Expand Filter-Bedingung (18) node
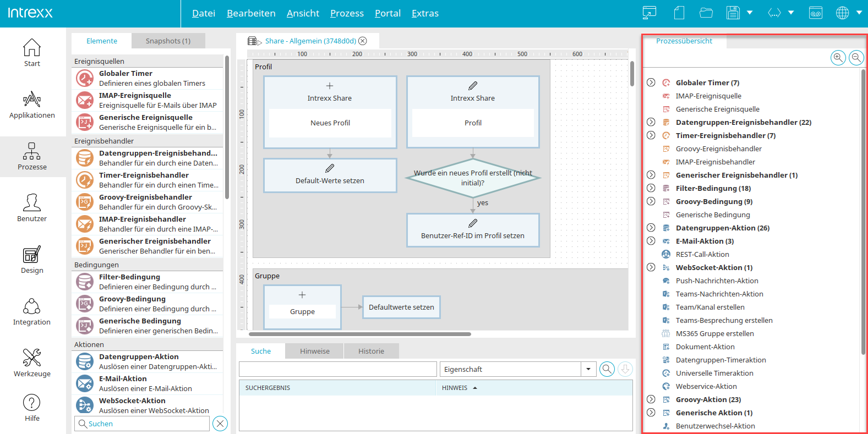Image resolution: width=868 pixels, height=434 pixels. click(651, 188)
